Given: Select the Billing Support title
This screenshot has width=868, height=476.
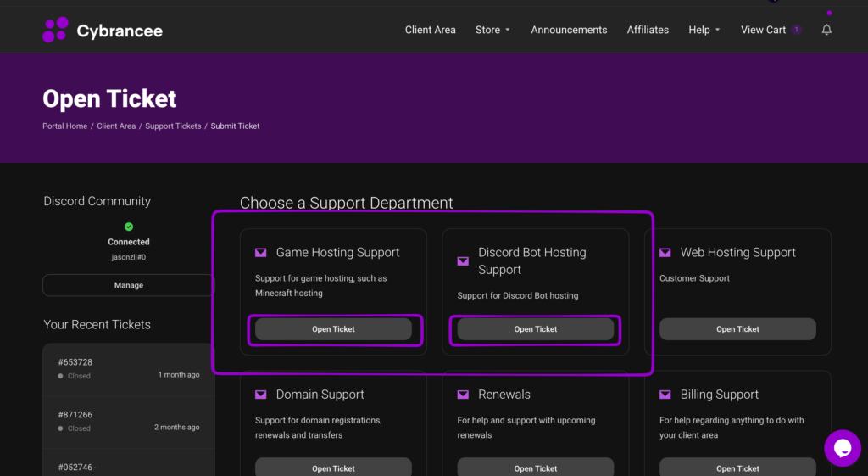Looking at the screenshot, I should [x=719, y=395].
